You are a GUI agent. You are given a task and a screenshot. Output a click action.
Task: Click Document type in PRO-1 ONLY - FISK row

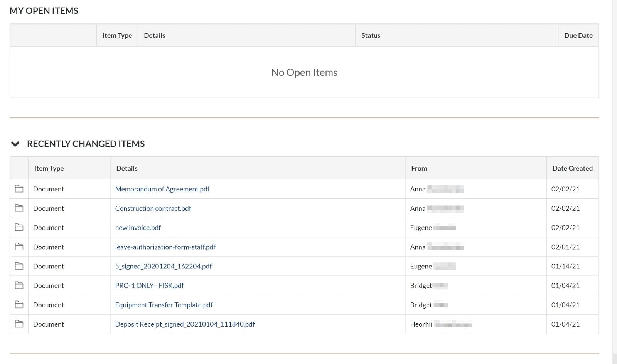(x=49, y=285)
